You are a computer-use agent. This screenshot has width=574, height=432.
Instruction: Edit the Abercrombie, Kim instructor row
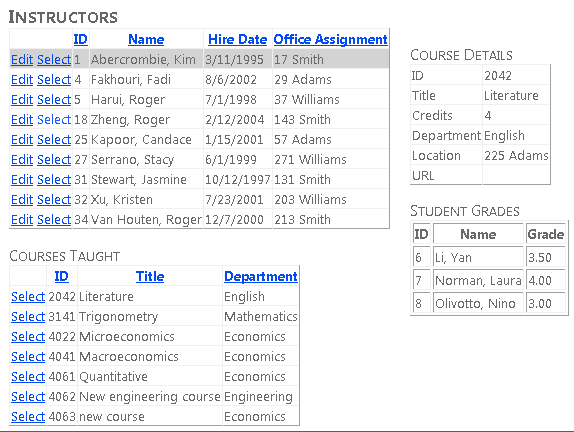pos(22,59)
